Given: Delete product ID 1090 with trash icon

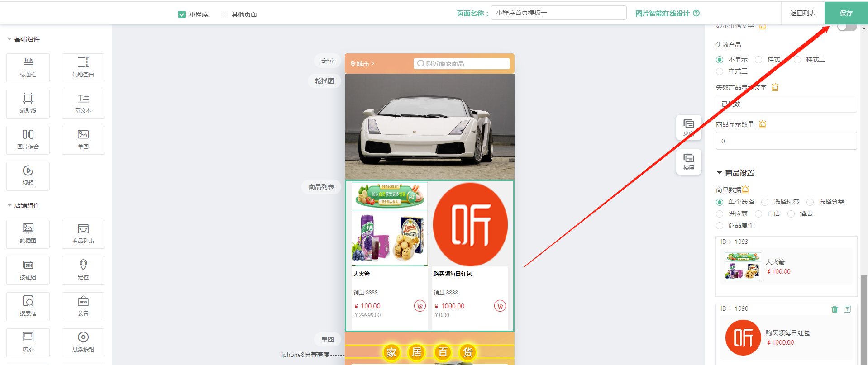Looking at the screenshot, I should [x=835, y=309].
